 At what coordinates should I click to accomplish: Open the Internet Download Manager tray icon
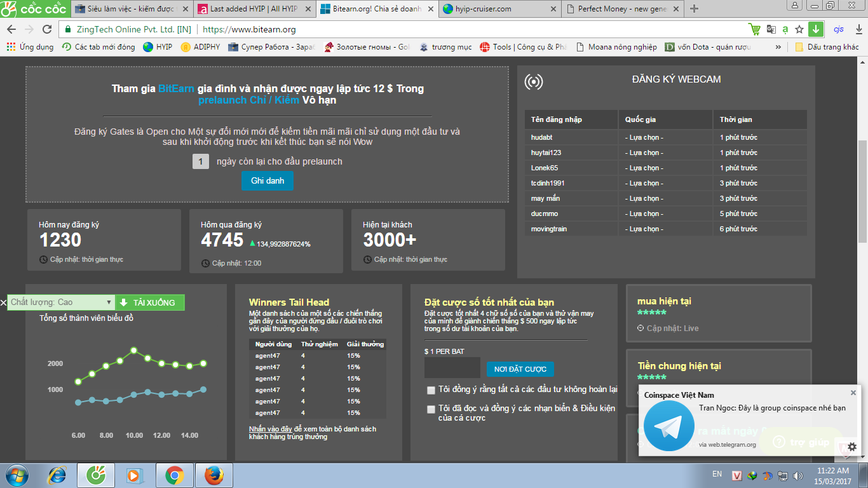pos(752,475)
